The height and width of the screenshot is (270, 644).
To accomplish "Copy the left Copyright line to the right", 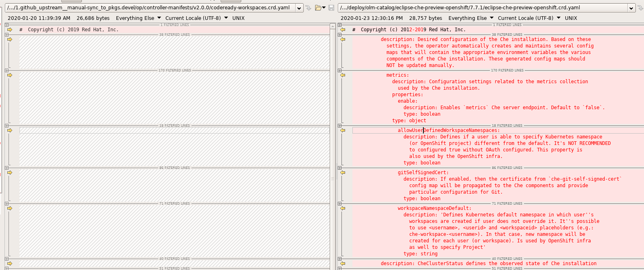I will click(x=10, y=30).
